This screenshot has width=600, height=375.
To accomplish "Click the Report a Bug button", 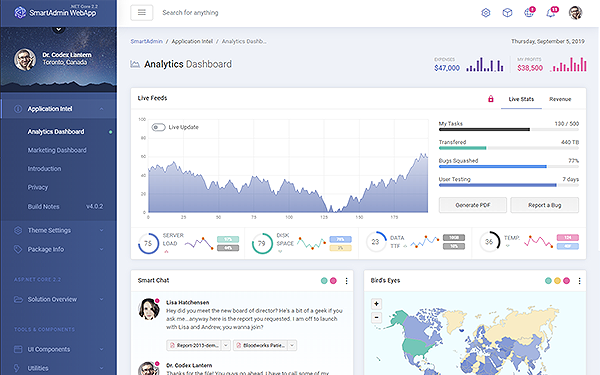I will pyautogui.click(x=545, y=205).
